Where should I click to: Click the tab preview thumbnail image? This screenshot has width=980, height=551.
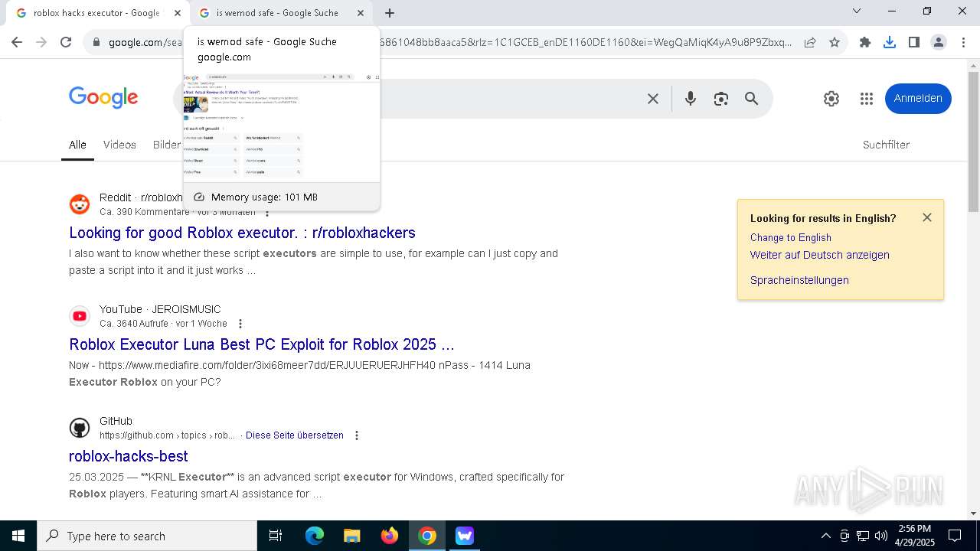(x=282, y=126)
